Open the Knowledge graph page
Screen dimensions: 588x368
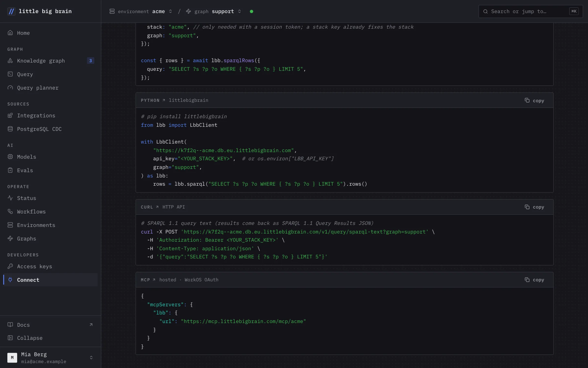[50, 61]
